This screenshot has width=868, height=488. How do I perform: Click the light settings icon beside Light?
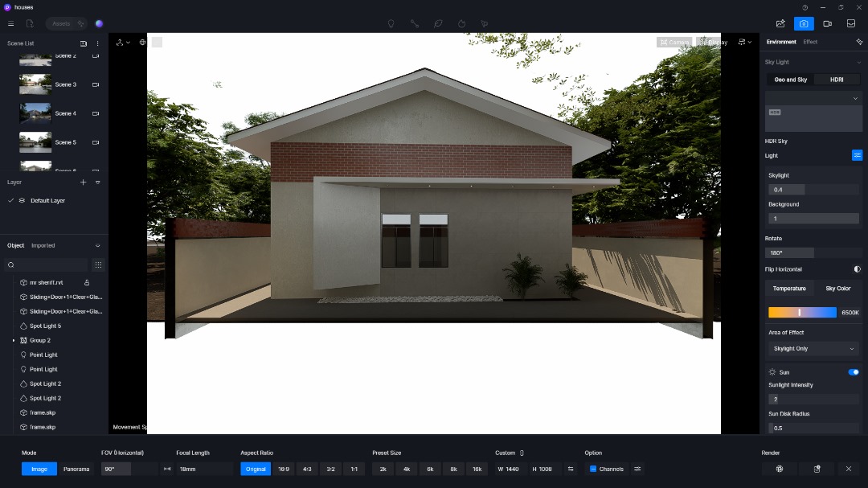pyautogui.click(x=857, y=155)
